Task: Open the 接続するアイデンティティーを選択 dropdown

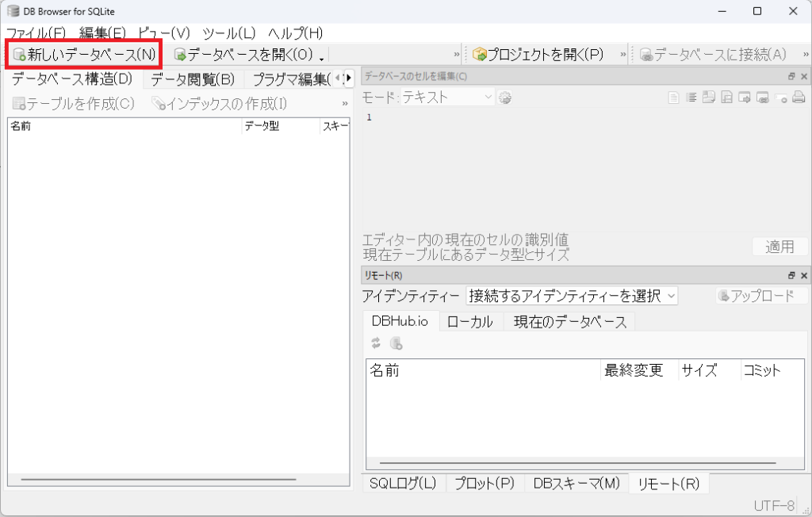Action: pyautogui.click(x=572, y=296)
